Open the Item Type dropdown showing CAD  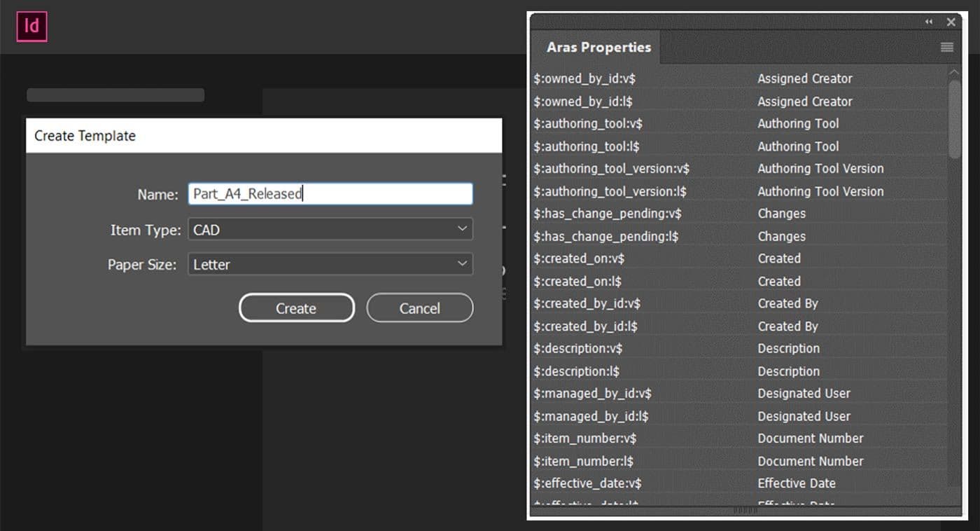pyautogui.click(x=330, y=229)
